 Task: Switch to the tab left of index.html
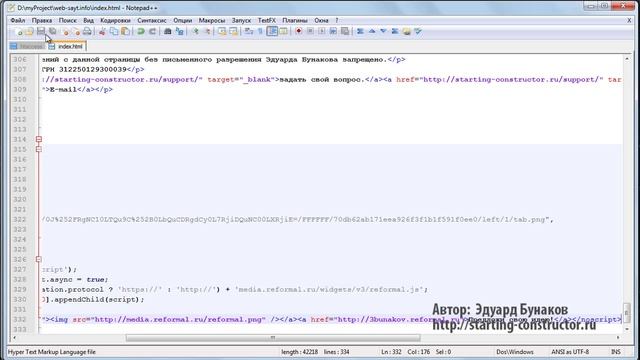point(28,46)
